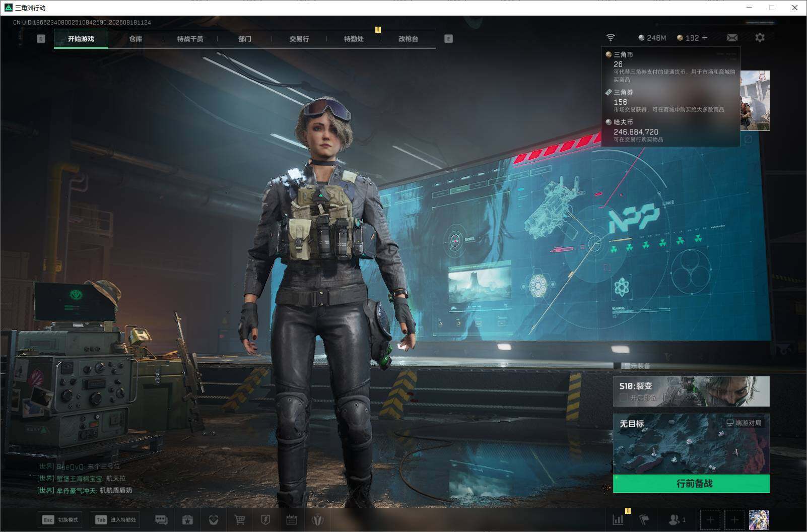The width and height of the screenshot is (807, 532).
Task: Open the chat bubble icon
Action: pyautogui.click(x=161, y=520)
